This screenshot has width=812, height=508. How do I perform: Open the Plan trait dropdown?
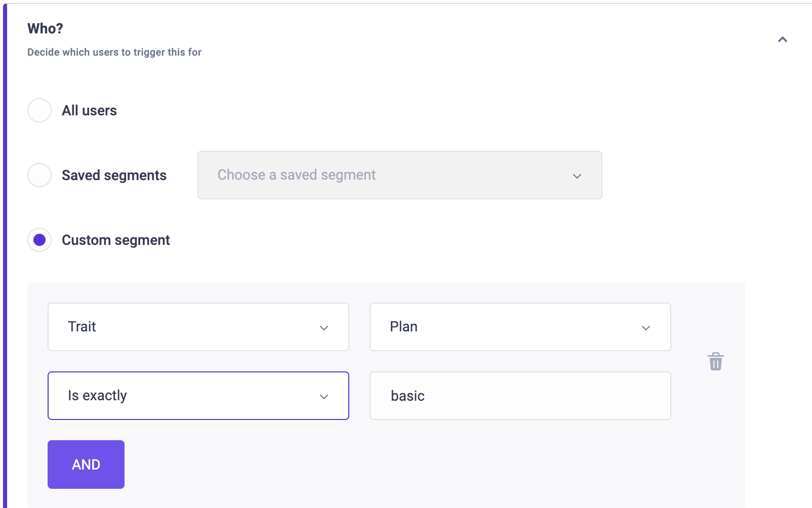tap(520, 327)
